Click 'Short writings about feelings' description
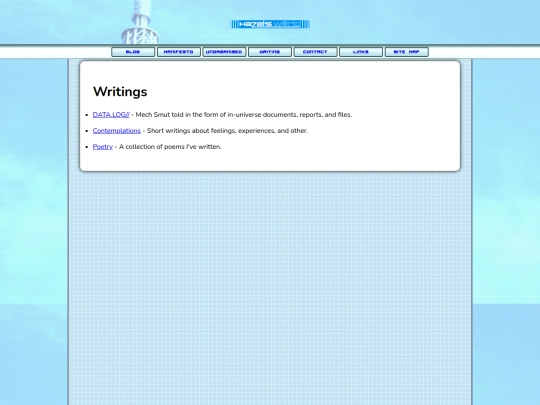540x405 pixels. (227, 131)
